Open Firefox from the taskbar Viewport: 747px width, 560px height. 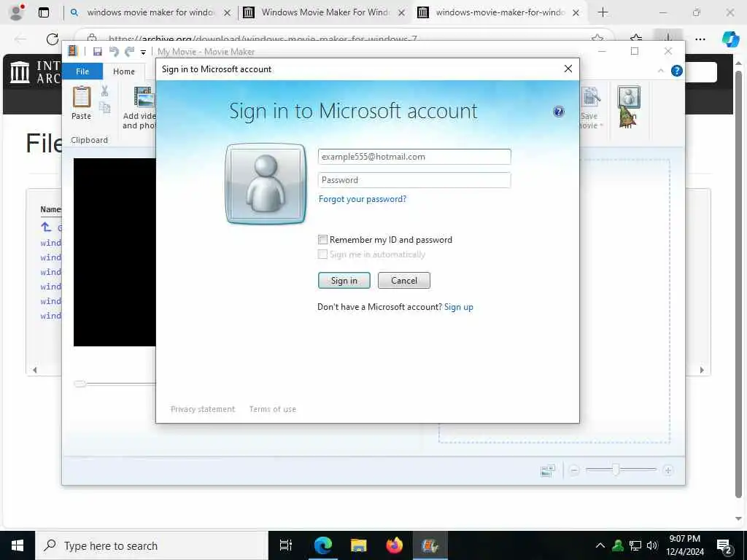[x=395, y=545]
